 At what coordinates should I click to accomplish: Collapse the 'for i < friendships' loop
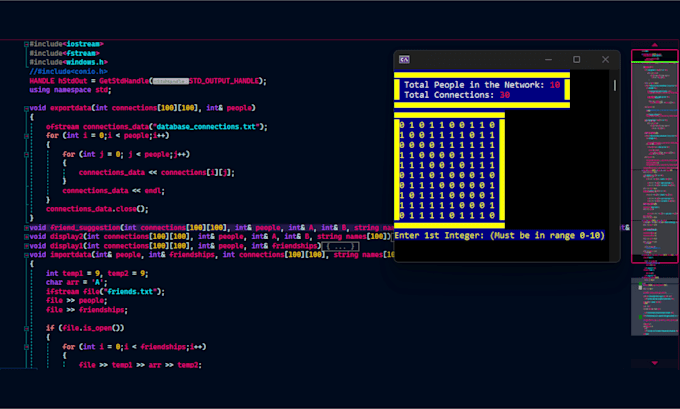point(26,347)
